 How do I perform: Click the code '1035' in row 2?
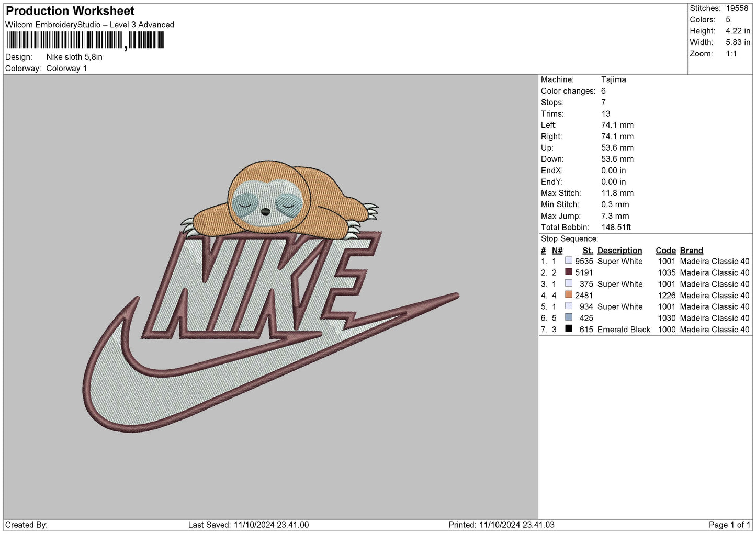(x=667, y=273)
